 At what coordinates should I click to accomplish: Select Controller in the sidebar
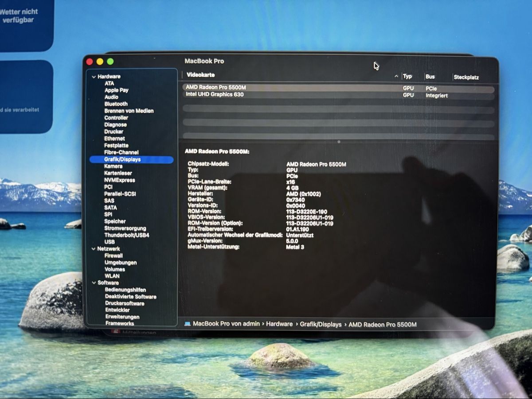[116, 118]
